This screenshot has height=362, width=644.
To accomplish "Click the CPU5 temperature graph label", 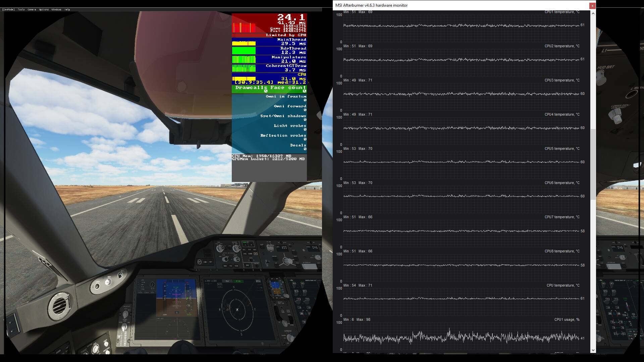I will [562, 148].
